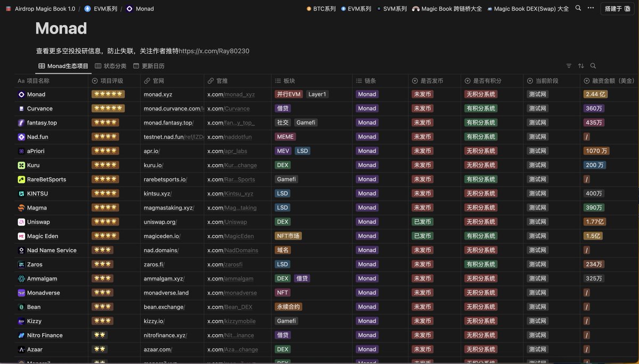Screen dimensions: 639x364
Task: Open the SVM系列 top link
Action: click(x=391, y=9)
